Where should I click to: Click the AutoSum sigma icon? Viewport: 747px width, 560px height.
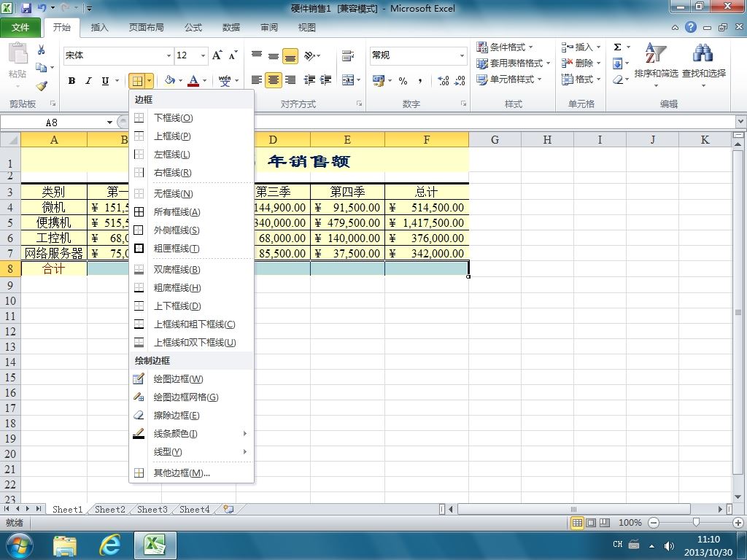(617, 47)
